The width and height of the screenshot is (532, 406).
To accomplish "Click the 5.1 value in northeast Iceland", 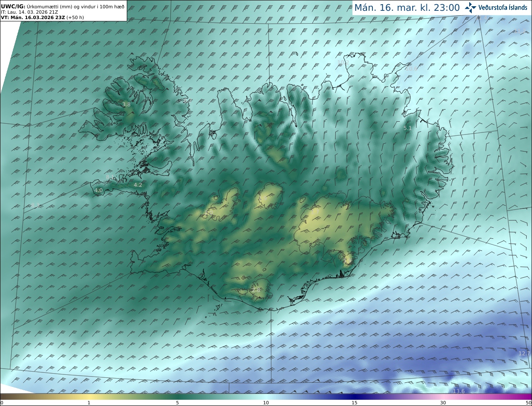I will click(x=408, y=128).
